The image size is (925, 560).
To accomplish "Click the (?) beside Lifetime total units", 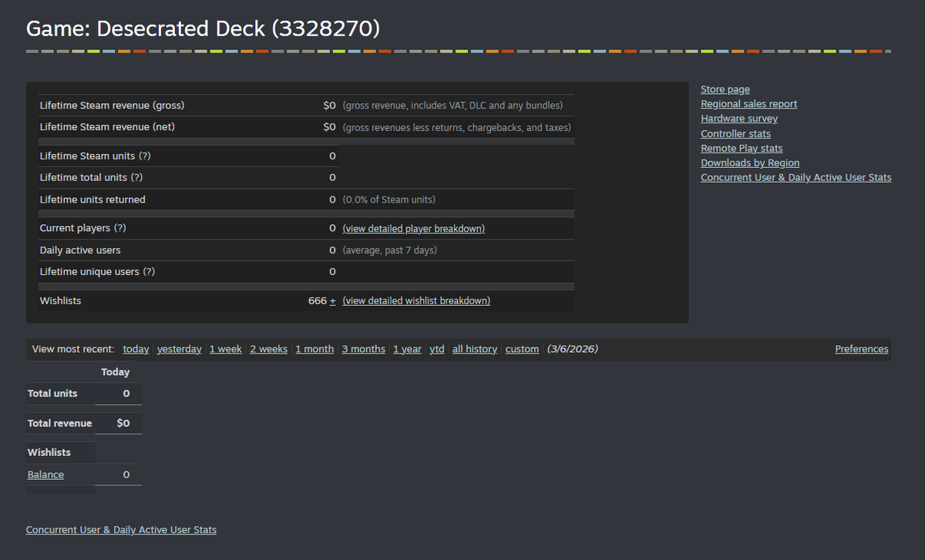I will click(x=136, y=178).
